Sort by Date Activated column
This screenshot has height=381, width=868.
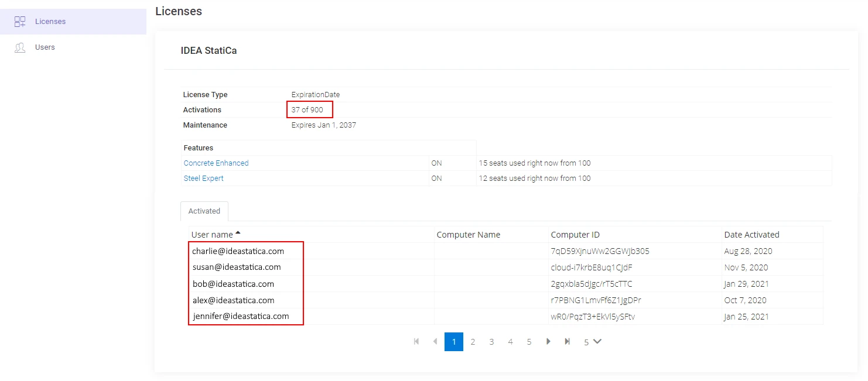752,235
